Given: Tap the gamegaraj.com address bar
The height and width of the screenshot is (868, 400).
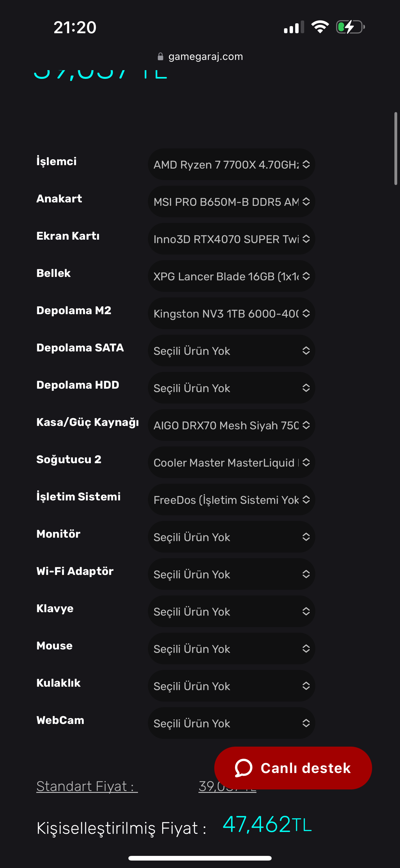Looking at the screenshot, I should coord(205,57).
